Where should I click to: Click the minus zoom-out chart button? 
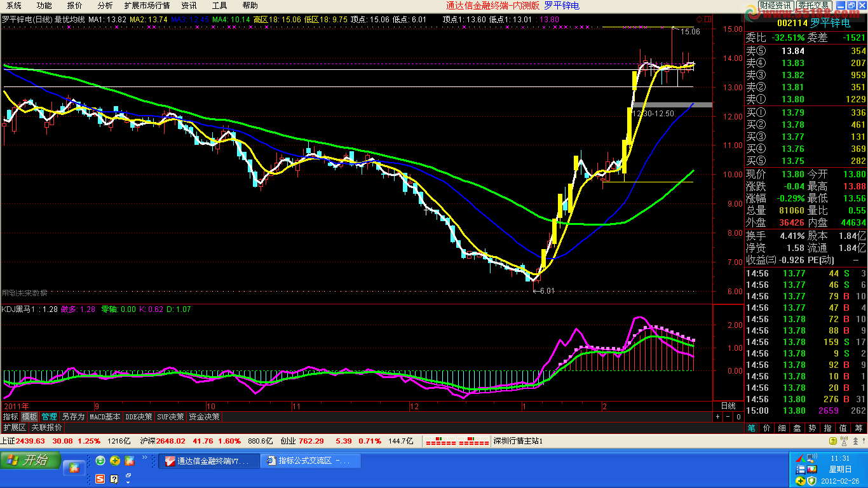coord(728,417)
